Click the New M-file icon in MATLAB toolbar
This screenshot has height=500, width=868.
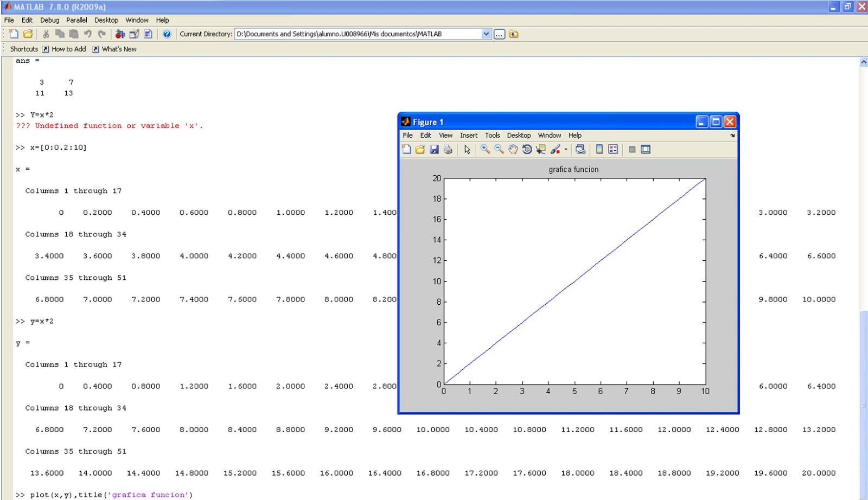[x=14, y=34]
